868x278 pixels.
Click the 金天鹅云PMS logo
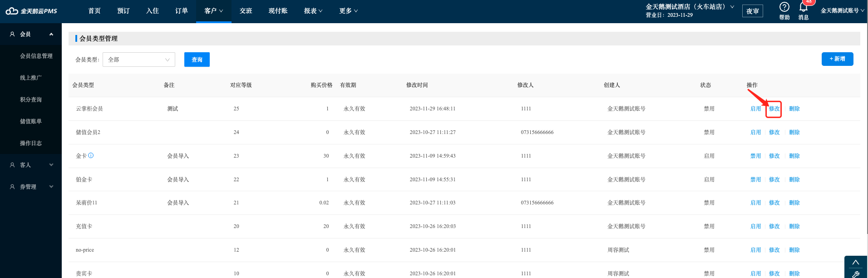[x=31, y=11]
